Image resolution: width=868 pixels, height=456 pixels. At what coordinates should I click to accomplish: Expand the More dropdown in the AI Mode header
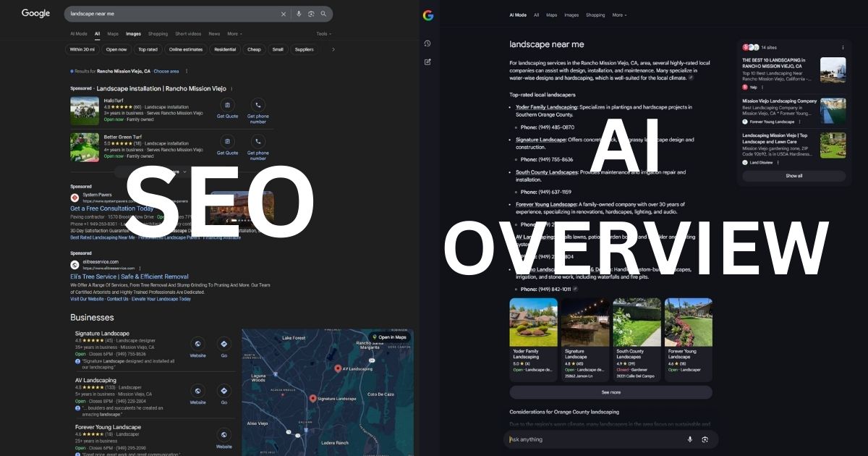click(x=619, y=14)
